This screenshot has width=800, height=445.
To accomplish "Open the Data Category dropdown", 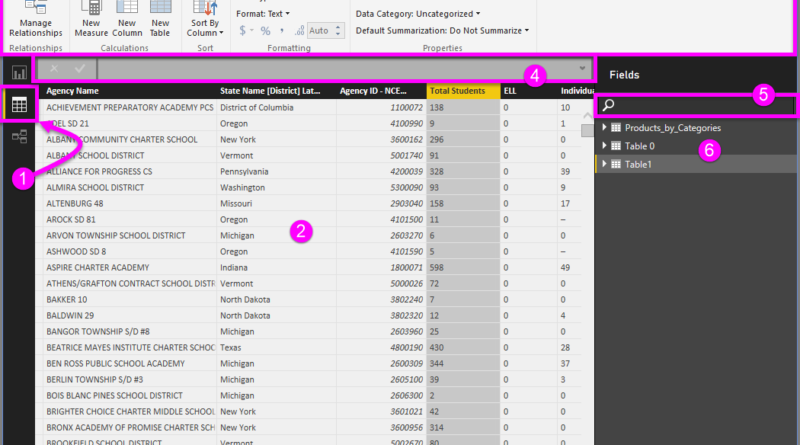I will pyautogui.click(x=417, y=14).
